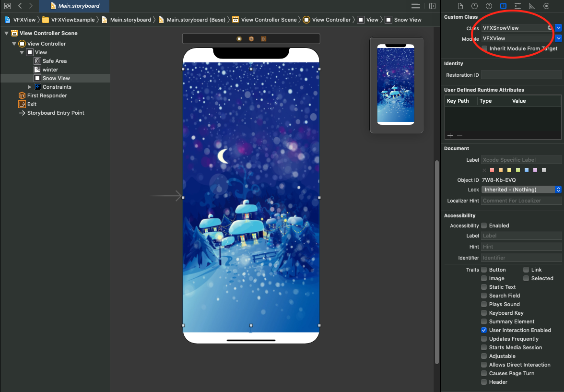Image resolution: width=564 pixels, height=392 pixels.
Task: Click Snow View in breadcrumb
Action: click(403, 20)
